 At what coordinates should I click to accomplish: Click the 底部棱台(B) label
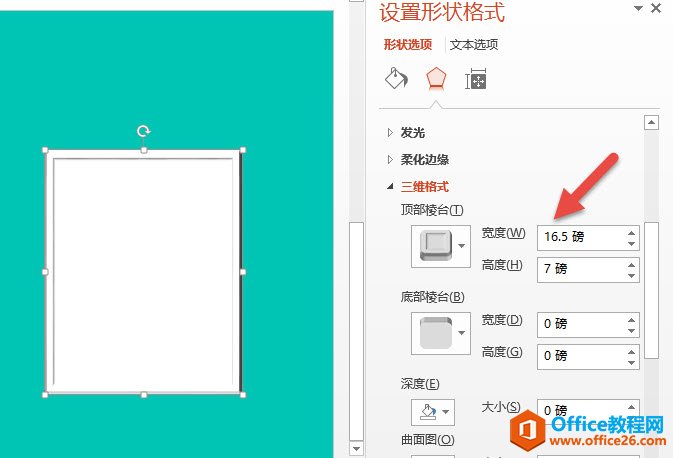pos(433,297)
